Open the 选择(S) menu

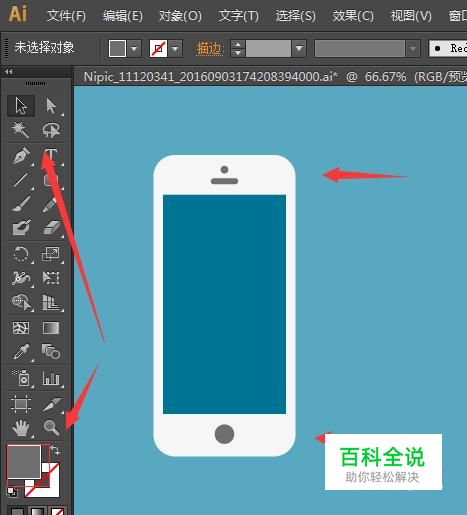(x=295, y=16)
